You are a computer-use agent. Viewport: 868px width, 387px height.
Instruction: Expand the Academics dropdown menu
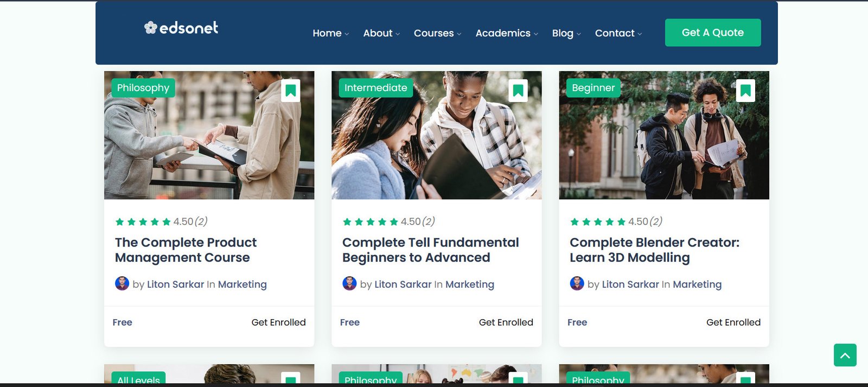[x=507, y=33]
